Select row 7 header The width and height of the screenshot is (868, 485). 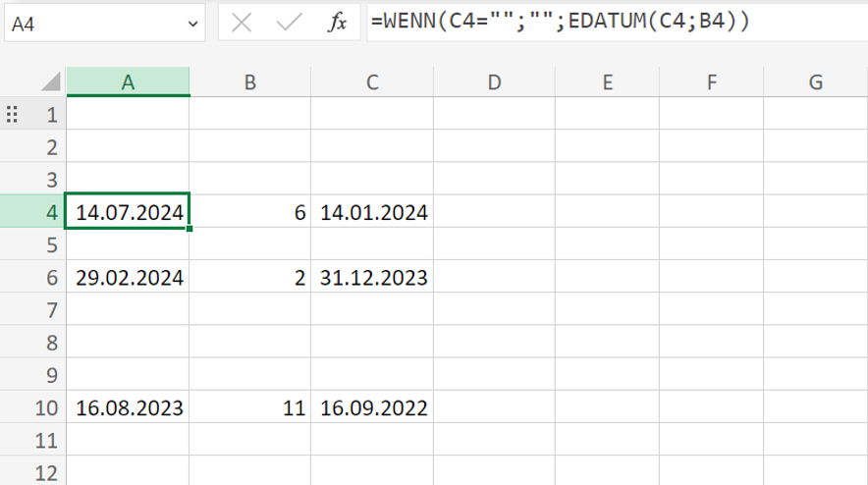[33, 309]
